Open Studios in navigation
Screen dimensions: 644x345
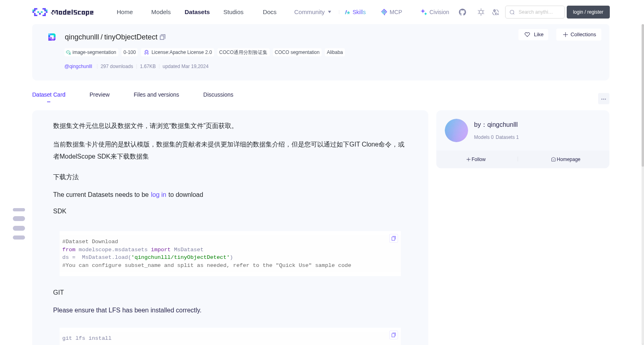(x=233, y=12)
